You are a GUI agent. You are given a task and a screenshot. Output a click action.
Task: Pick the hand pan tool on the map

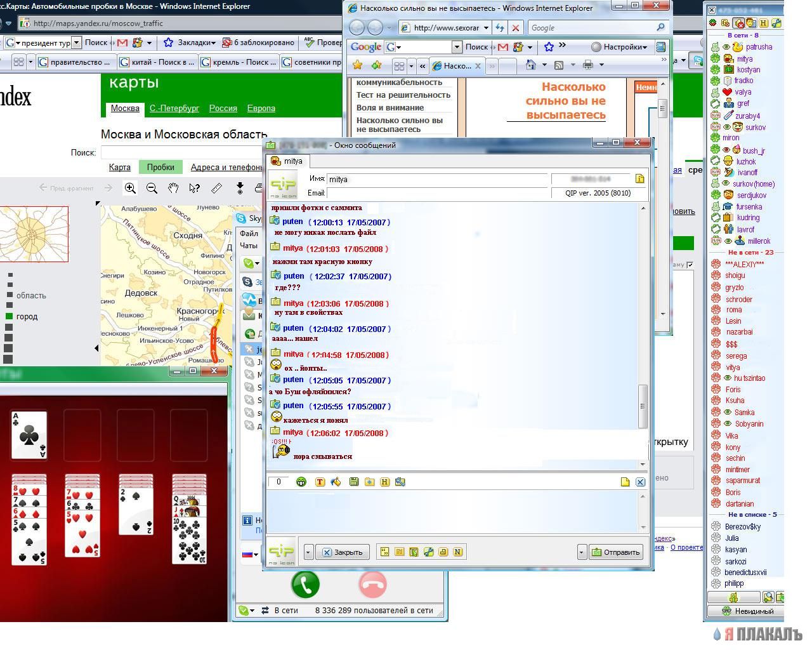tap(173, 188)
